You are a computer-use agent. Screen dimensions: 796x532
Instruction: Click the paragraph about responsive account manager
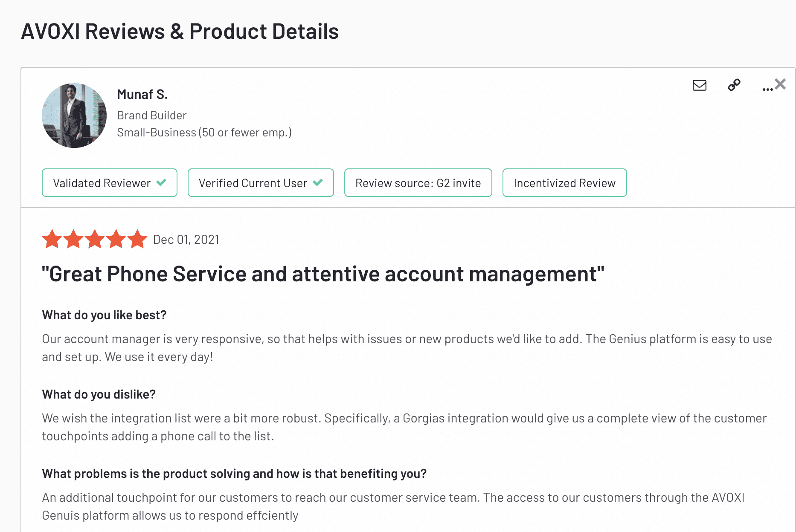(x=407, y=348)
